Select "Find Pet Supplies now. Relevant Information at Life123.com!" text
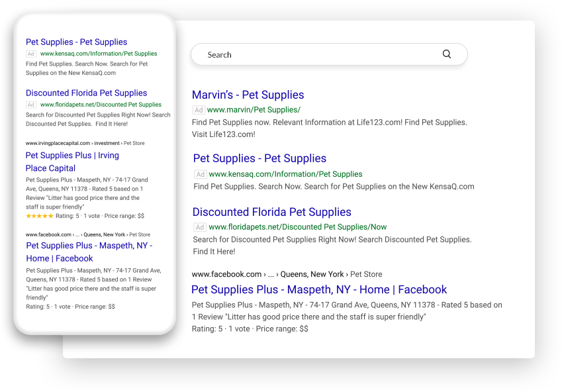562x392 pixels. [x=330, y=128]
